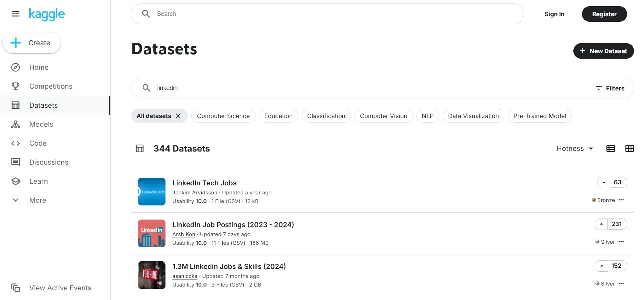Upvote the 1.3M Linkedin Jobs dataset
Image resolution: width=644 pixels, height=300 pixels.
tap(601, 266)
